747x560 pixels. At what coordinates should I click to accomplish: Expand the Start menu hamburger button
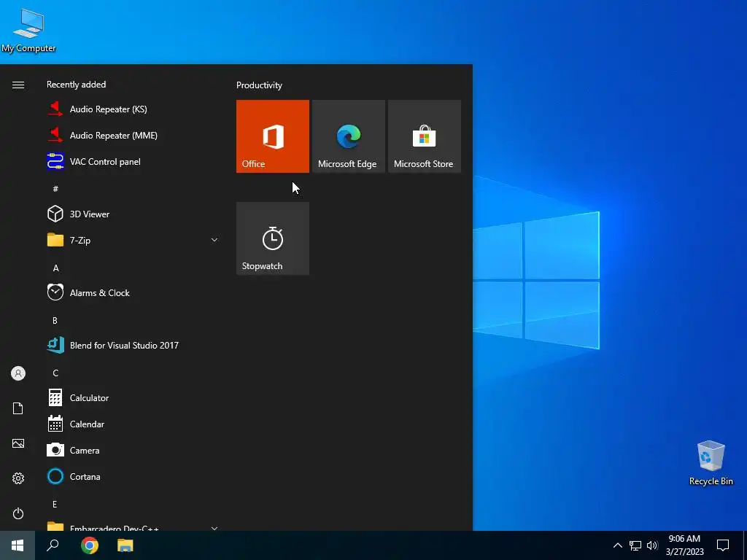(18, 85)
